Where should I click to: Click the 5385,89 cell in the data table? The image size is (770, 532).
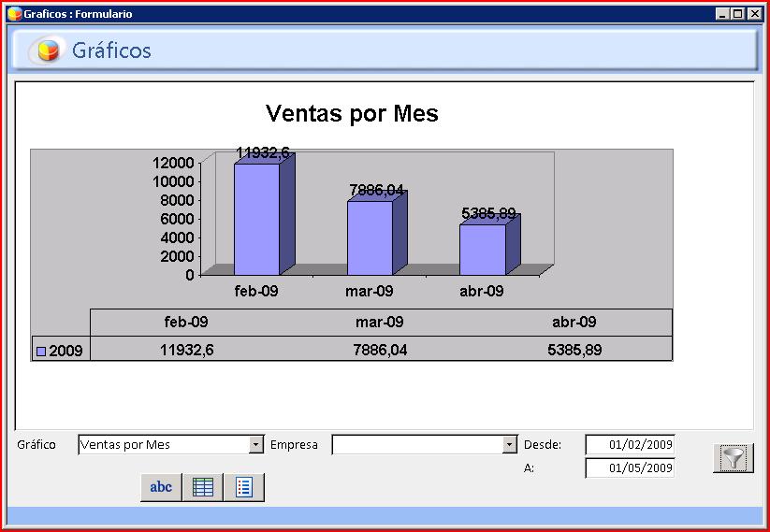[574, 350]
